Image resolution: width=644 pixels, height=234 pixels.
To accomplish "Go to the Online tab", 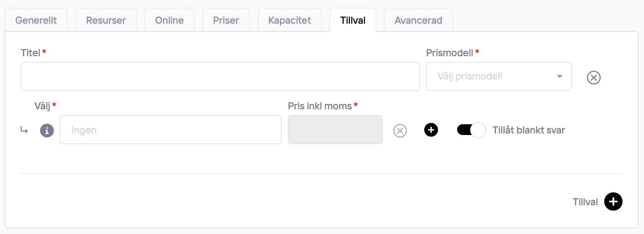I will [169, 20].
